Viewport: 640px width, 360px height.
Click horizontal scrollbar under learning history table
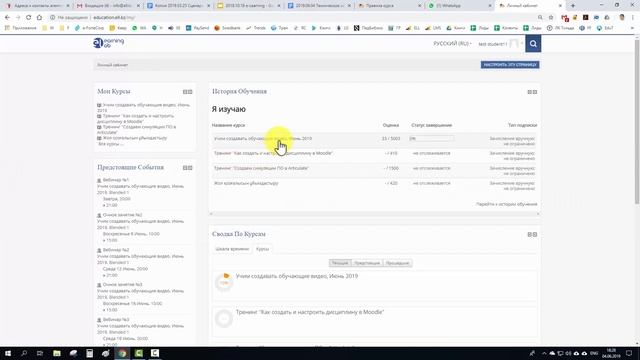pos(374,214)
